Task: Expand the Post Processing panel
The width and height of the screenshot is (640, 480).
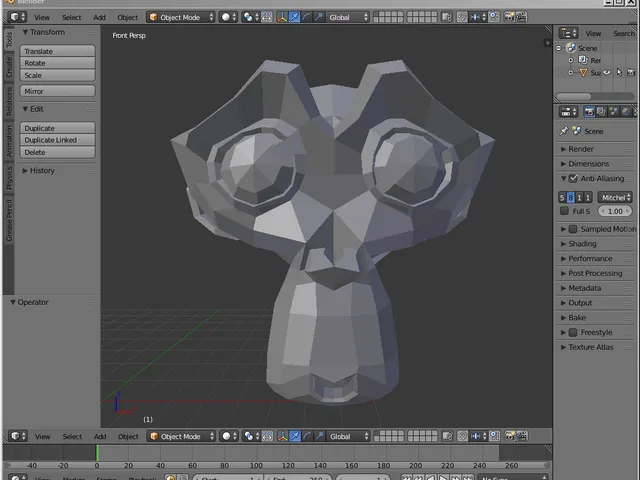Action: 594,273
